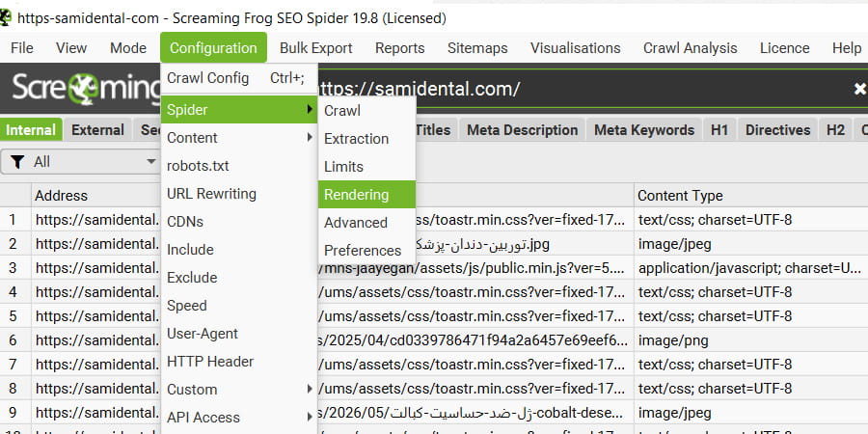Select Advanced in Spider submenu
Image resolution: width=868 pixels, height=434 pixels.
pos(366,223)
